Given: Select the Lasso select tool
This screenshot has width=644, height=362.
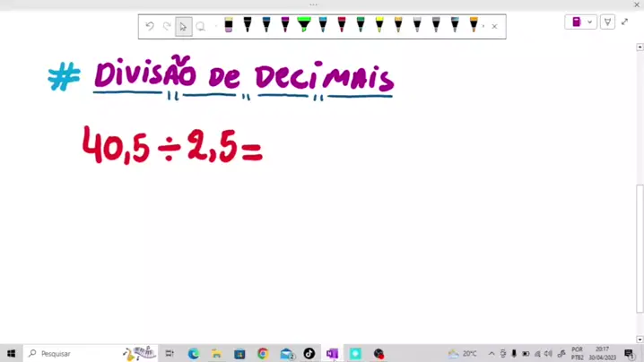Looking at the screenshot, I should click(201, 26).
